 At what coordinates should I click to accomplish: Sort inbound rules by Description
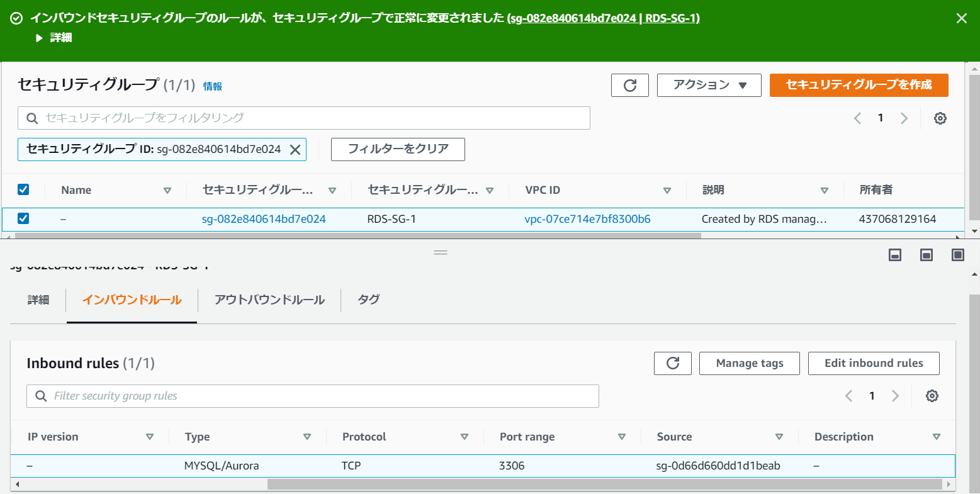point(937,437)
